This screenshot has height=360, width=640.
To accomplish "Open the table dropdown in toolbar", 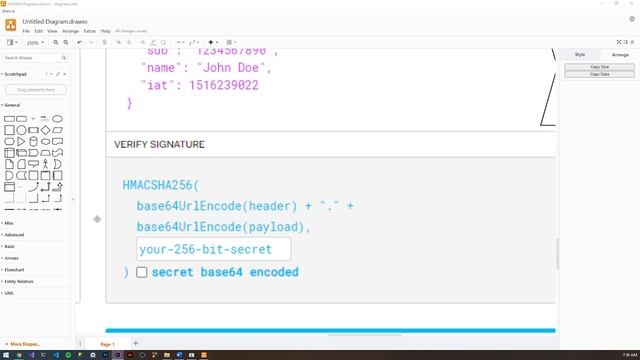I will 231,42.
